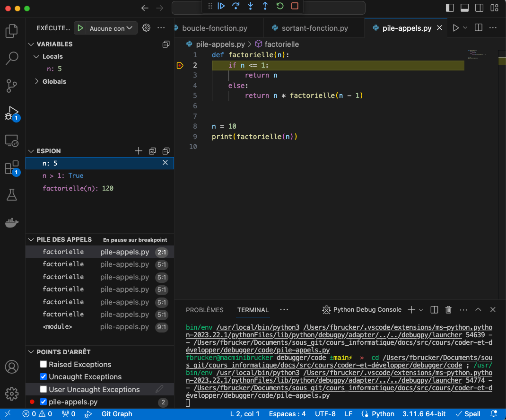The width and height of the screenshot is (506, 420).
Task: Expand the Globals variable group
Action: pos(38,82)
